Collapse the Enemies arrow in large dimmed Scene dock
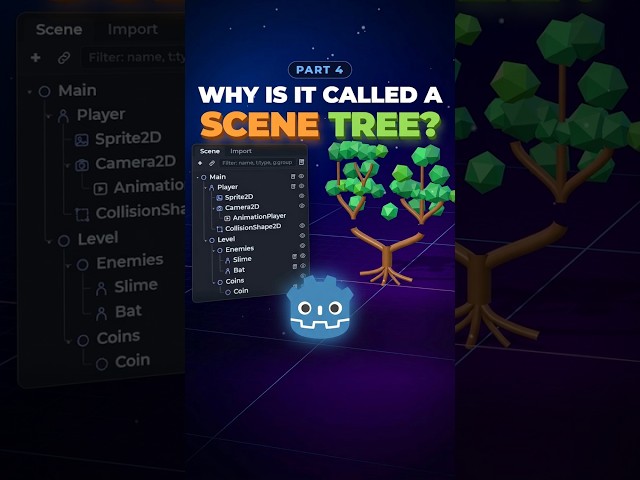 68,265
